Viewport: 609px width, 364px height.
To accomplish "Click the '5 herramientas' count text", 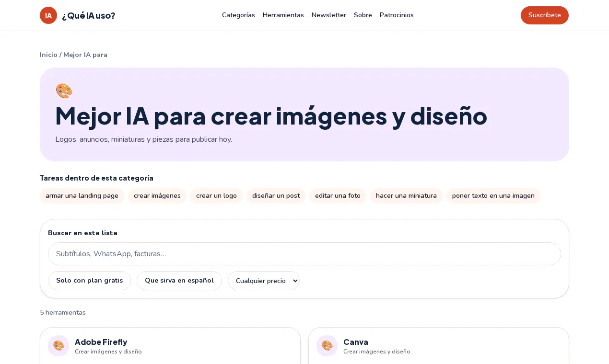I will 63,312.
